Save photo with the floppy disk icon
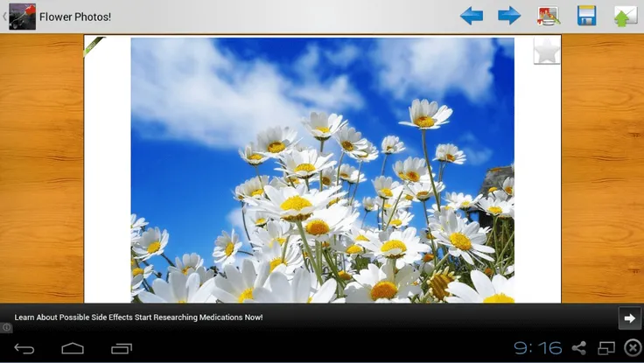Image resolution: width=644 pixels, height=363 pixels. [x=586, y=16]
